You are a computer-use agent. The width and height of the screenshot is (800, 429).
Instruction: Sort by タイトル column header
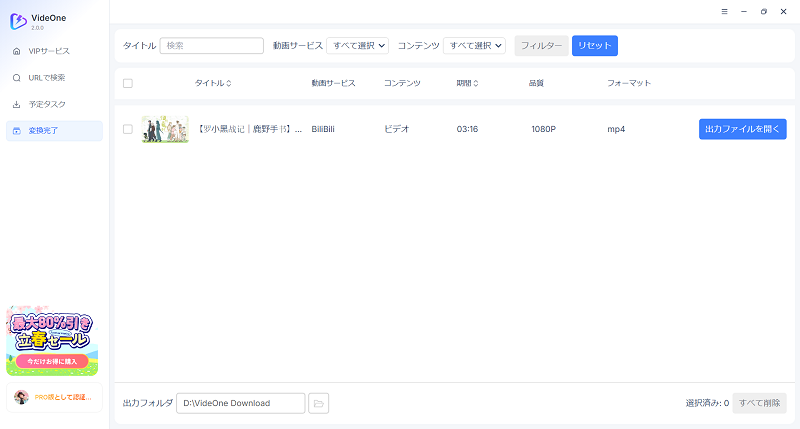[x=213, y=83]
